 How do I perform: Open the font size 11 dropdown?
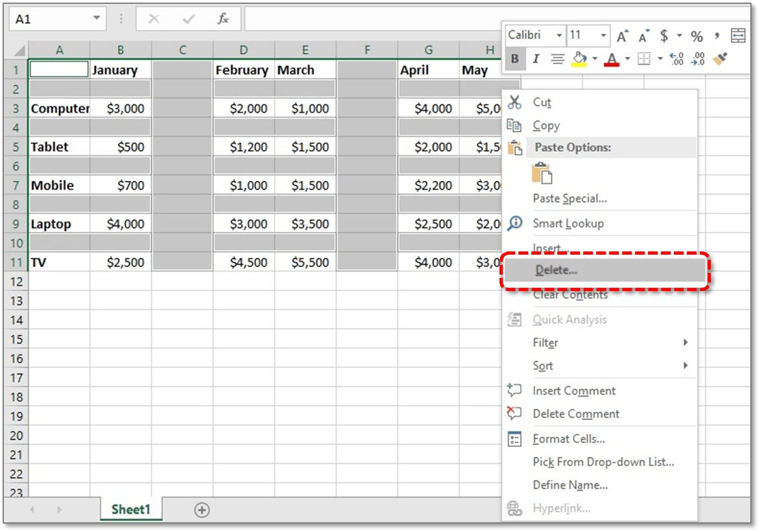tap(603, 36)
